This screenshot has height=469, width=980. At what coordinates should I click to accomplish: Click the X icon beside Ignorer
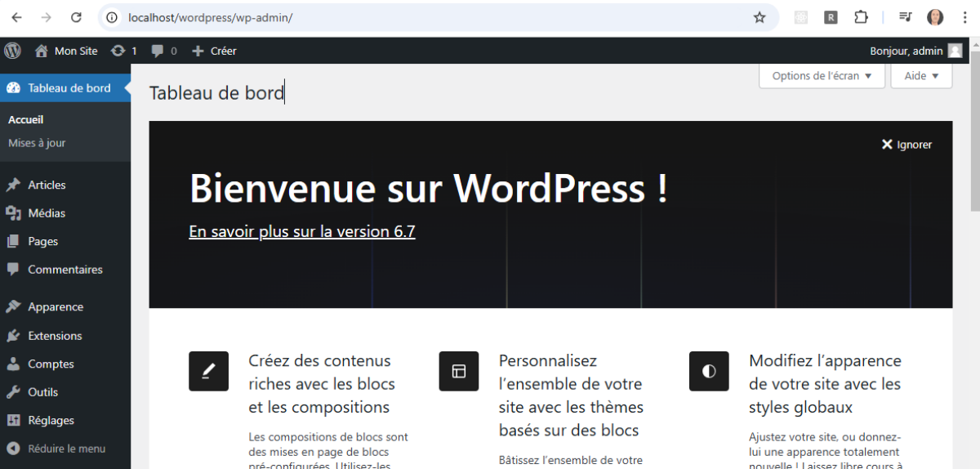click(x=887, y=145)
